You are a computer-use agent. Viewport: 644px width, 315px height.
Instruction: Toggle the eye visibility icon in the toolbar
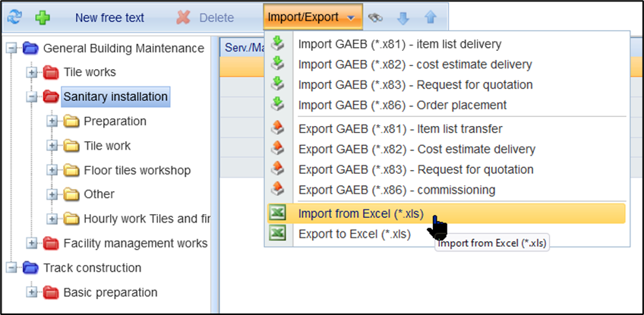375,17
